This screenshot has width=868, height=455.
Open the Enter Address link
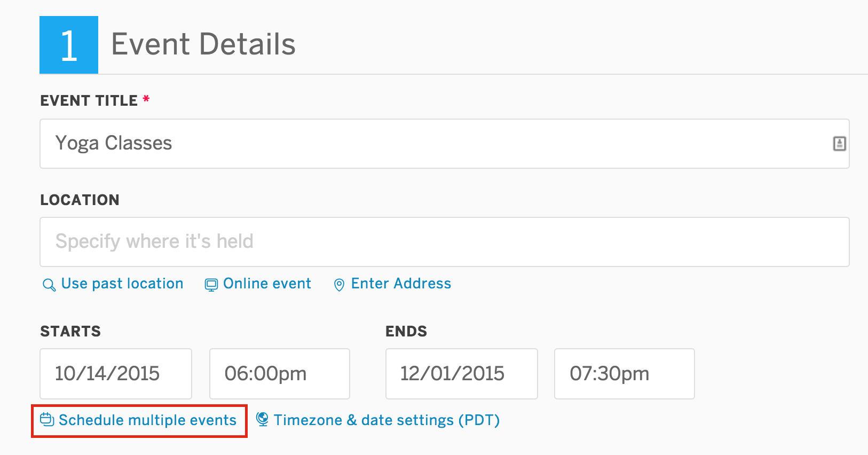point(401,284)
